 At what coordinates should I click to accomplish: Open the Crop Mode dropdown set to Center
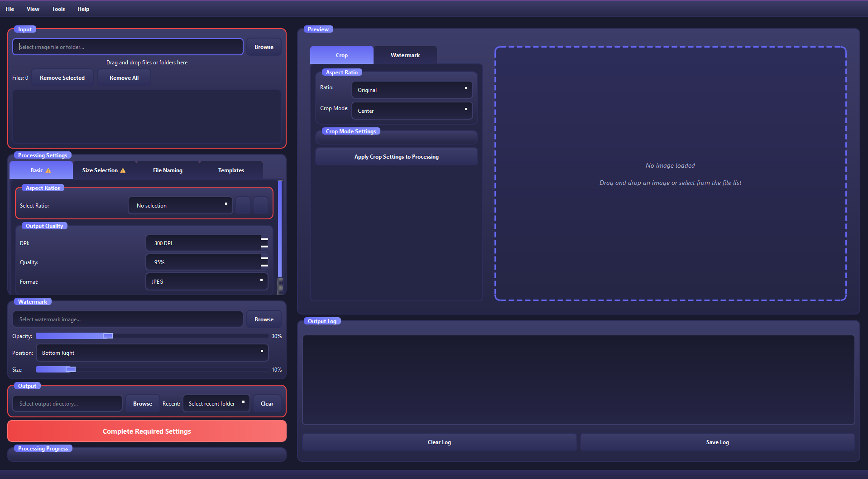[411, 111]
